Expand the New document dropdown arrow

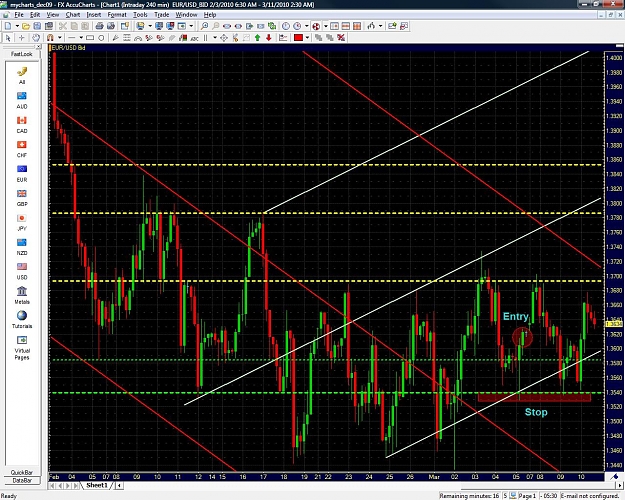[17, 26]
